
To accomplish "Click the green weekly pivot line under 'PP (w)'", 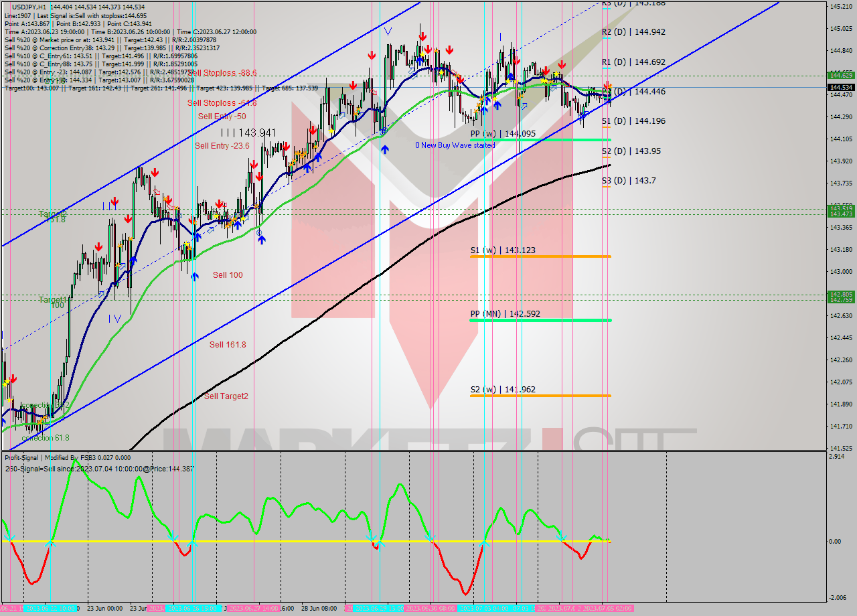I will (x=540, y=140).
